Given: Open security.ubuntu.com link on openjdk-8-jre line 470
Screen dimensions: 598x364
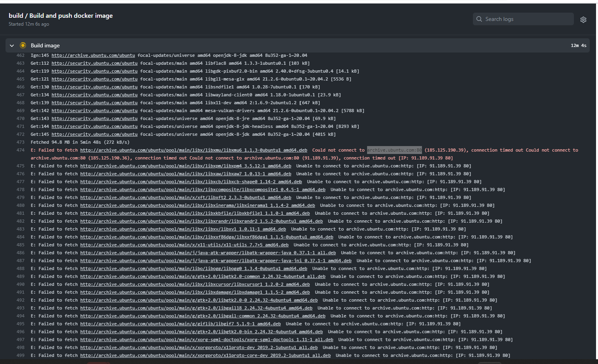Looking at the screenshot, I should click(x=94, y=118).
